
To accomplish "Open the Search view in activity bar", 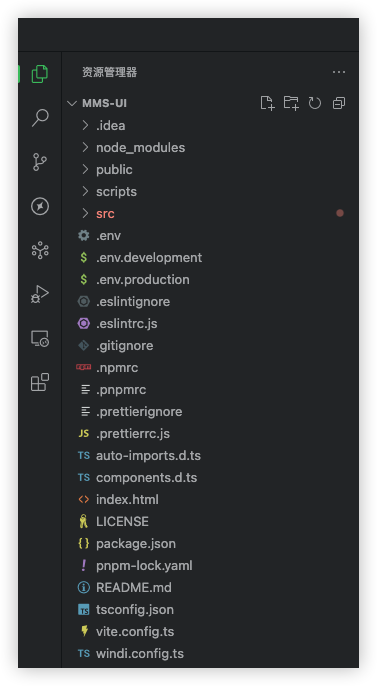I will [x=40, y=118].
